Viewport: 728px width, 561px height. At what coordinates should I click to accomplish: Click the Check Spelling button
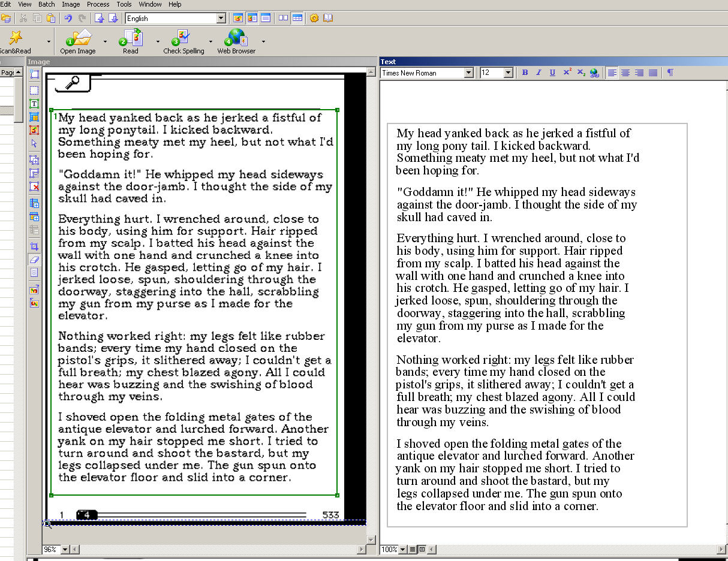tap(183, 41)
